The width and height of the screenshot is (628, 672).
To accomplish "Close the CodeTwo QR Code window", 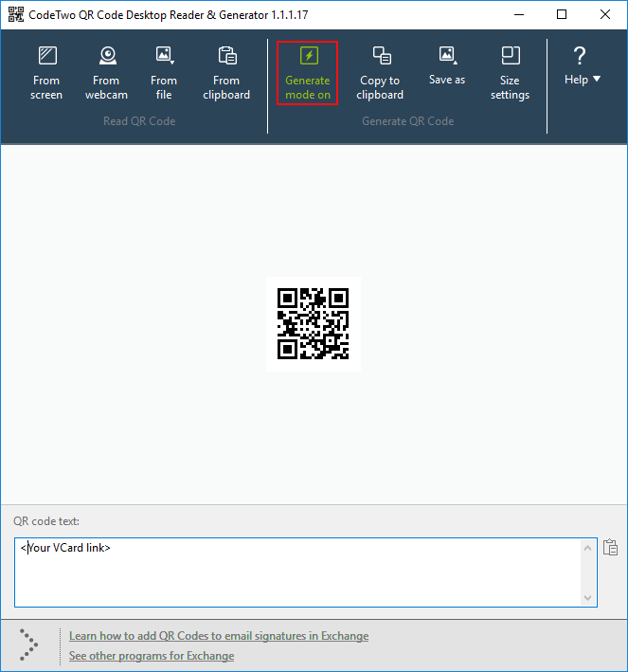I will tap(605, 14).
